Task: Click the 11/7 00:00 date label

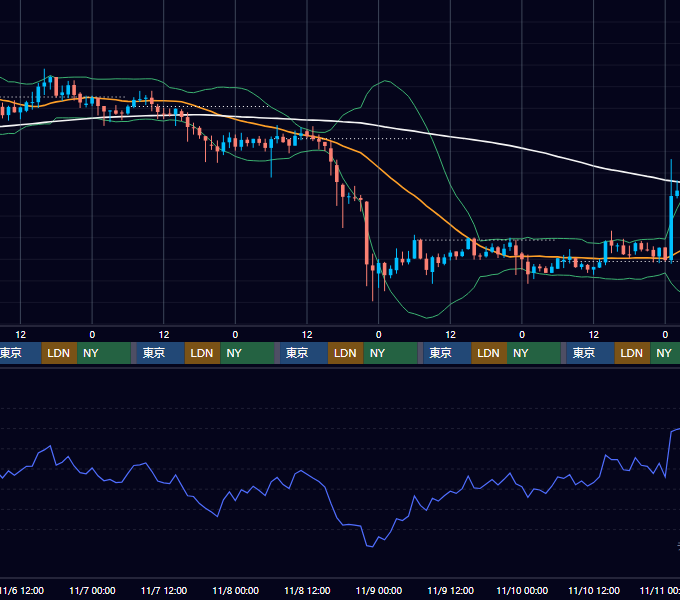Action: coord(92,590)
